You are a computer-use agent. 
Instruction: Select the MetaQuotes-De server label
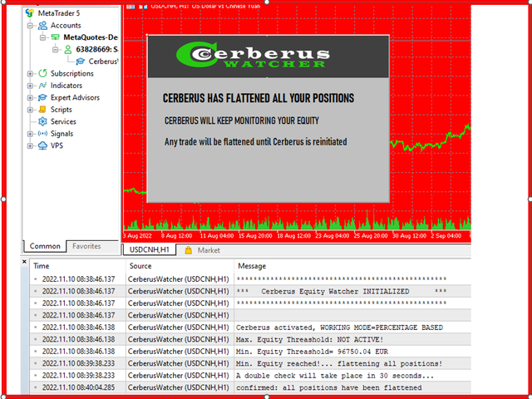[x=91, y=37]
